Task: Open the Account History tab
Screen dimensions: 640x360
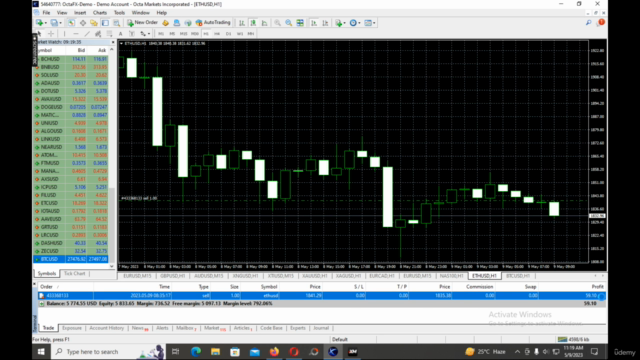Action: pyautogui.click(x=107, y=328)
